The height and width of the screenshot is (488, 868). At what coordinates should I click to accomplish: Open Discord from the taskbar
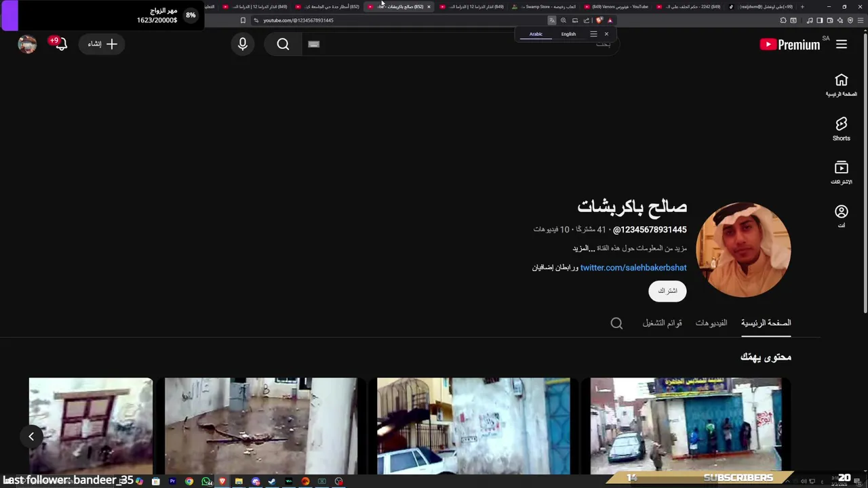(x=256, y=481)
